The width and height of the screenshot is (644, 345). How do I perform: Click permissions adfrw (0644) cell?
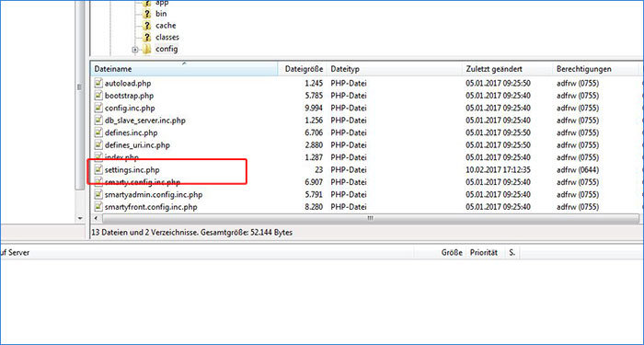[578, 169]
